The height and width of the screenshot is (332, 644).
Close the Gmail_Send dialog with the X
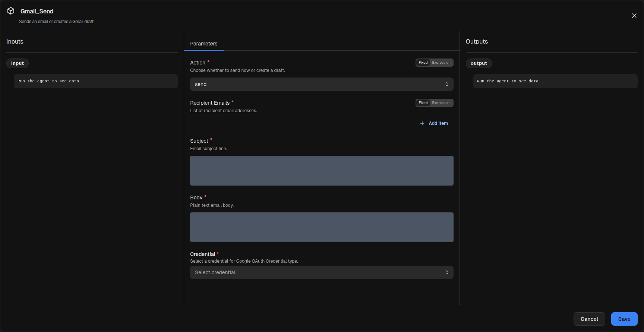coord(634,16)
